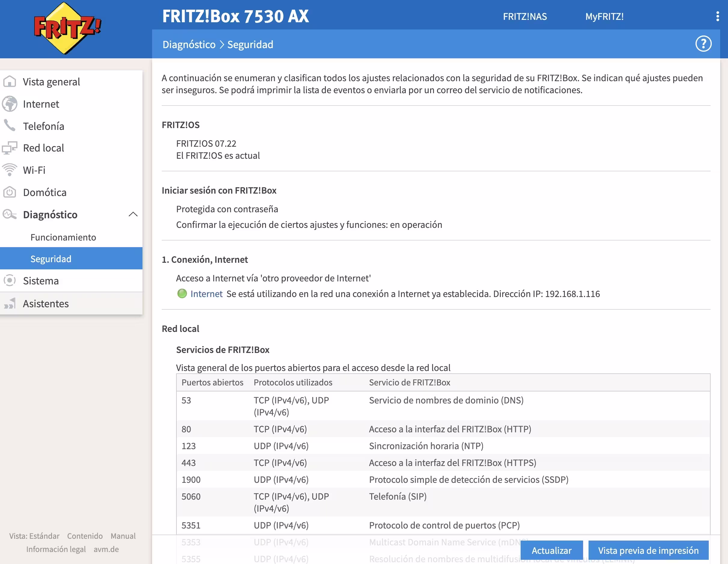The image size is (728, 564).
Task: Open FRITZ!NAS from the header
Action: point(525,17)
